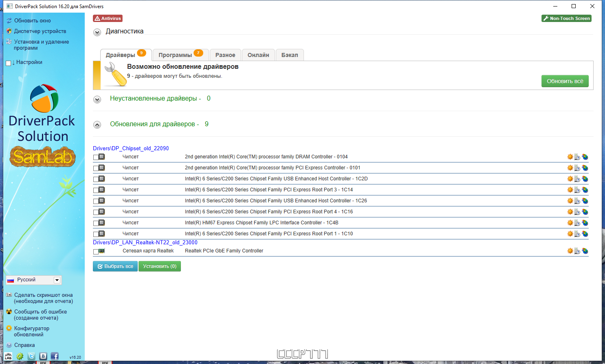
Task: Check the PCI Express Root Port 4 checkbox
Action: [96, 212]
